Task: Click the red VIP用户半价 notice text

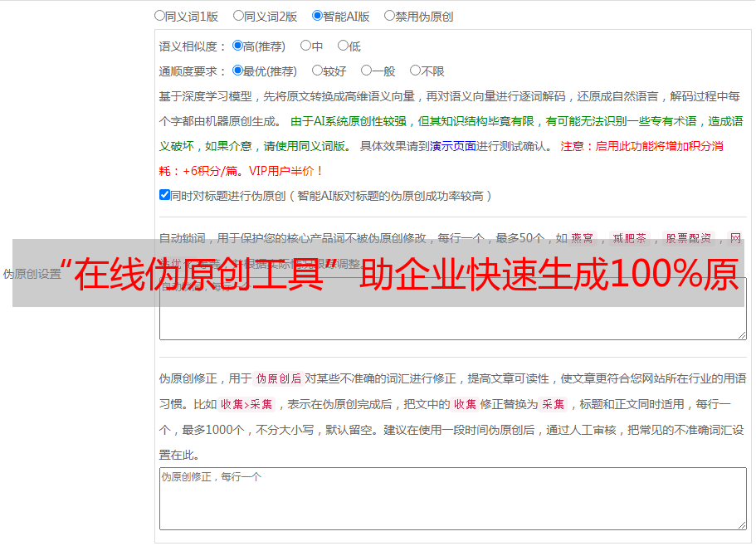Action: 286,171
